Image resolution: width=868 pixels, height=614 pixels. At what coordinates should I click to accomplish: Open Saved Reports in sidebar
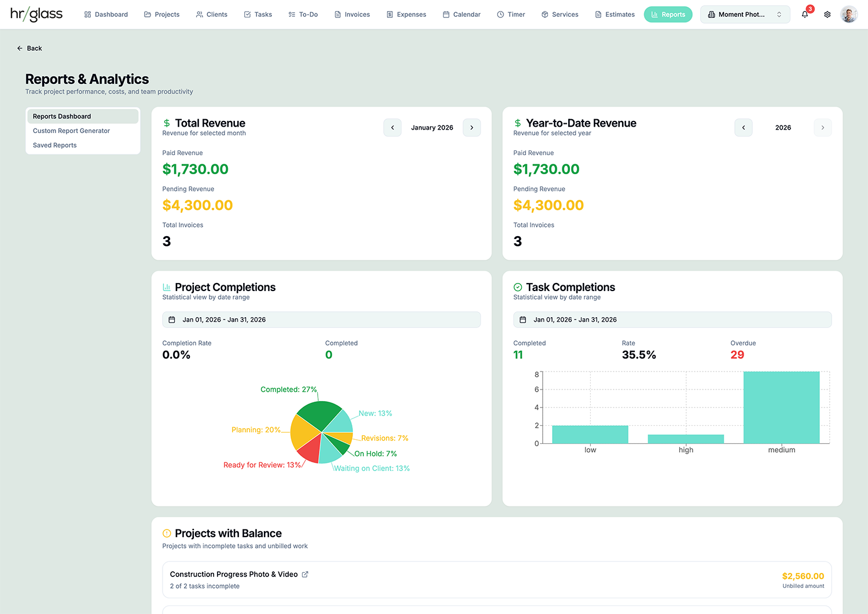click(55, 145)
